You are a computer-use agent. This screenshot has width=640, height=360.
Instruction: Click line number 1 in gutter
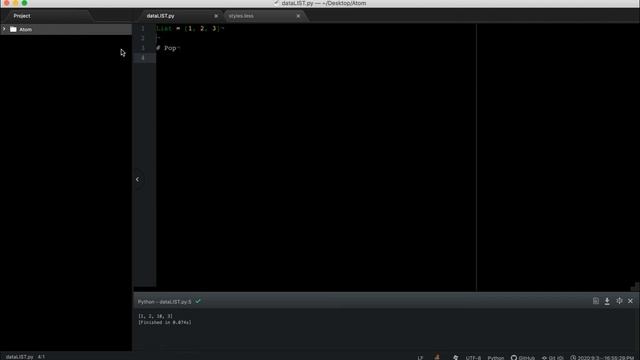click(142, 28)
